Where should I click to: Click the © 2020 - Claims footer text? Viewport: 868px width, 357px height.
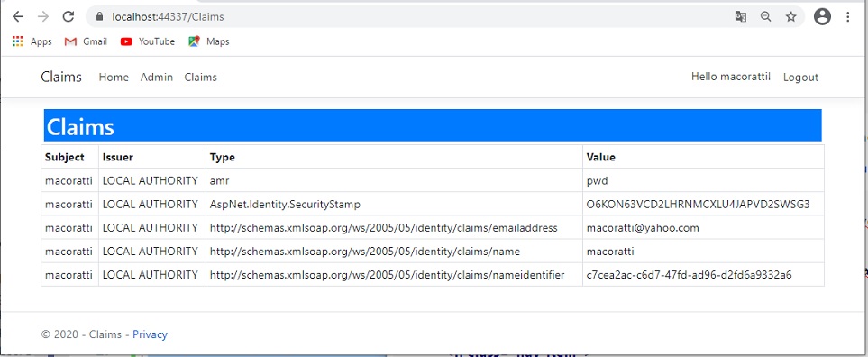(81, 334)
